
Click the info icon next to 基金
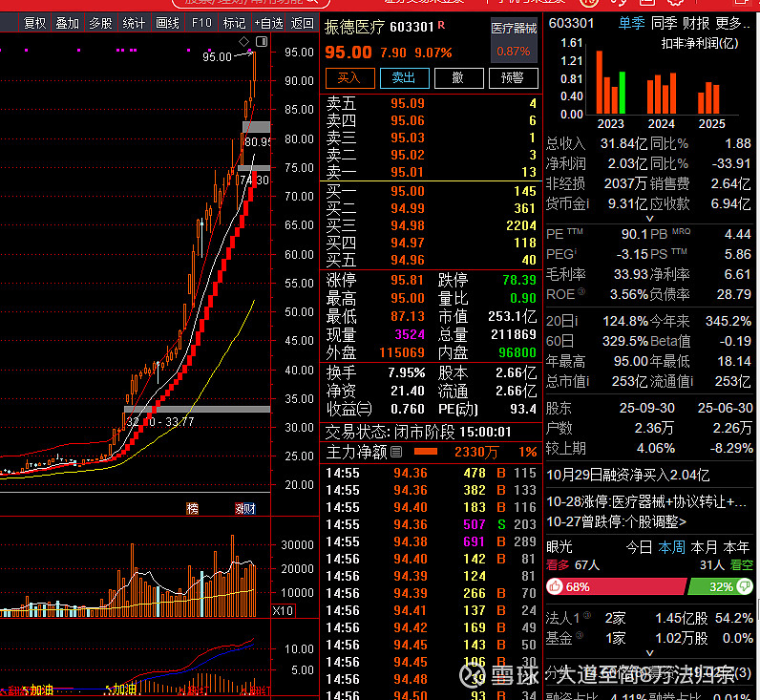[x=580, y=635]
